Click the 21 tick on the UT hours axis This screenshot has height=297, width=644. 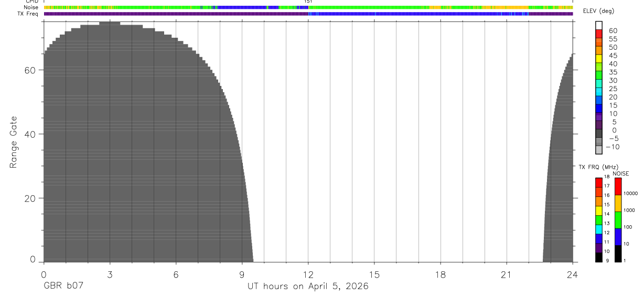coord(507,275)
